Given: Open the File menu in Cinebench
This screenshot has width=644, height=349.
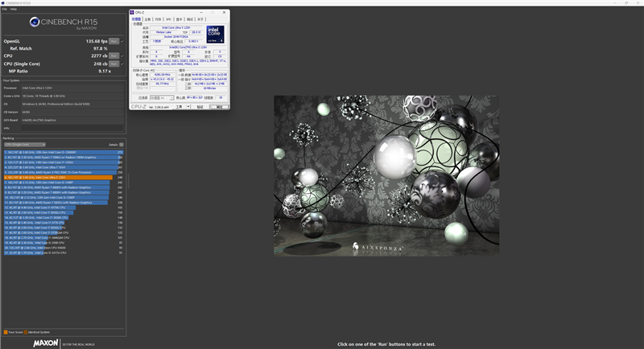Looking at the screenshot, I should 5,9.
